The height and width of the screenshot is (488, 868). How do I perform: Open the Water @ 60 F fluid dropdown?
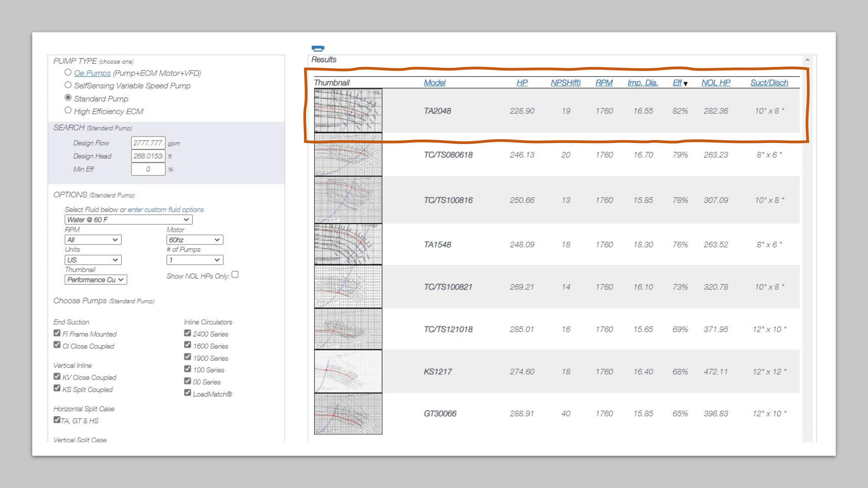click(x=128, y=220)
